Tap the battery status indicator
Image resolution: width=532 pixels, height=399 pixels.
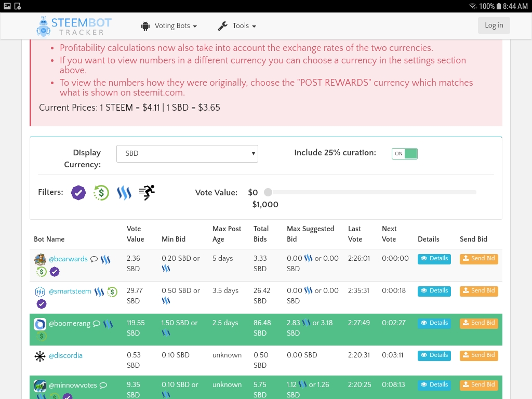coord(498,6)
